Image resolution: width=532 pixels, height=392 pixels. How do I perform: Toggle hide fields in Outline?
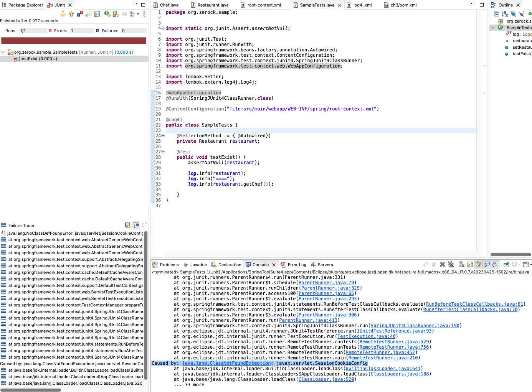pos(513,14)
